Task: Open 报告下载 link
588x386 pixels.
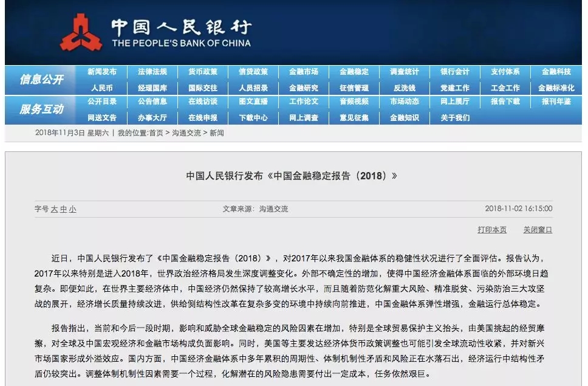Action: (505, 102)
